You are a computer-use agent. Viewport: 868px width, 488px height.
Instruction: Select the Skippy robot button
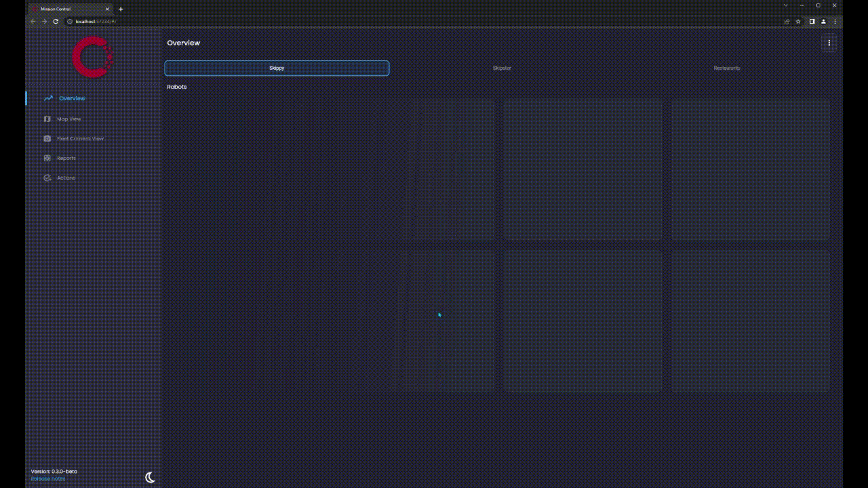(276, 68)
